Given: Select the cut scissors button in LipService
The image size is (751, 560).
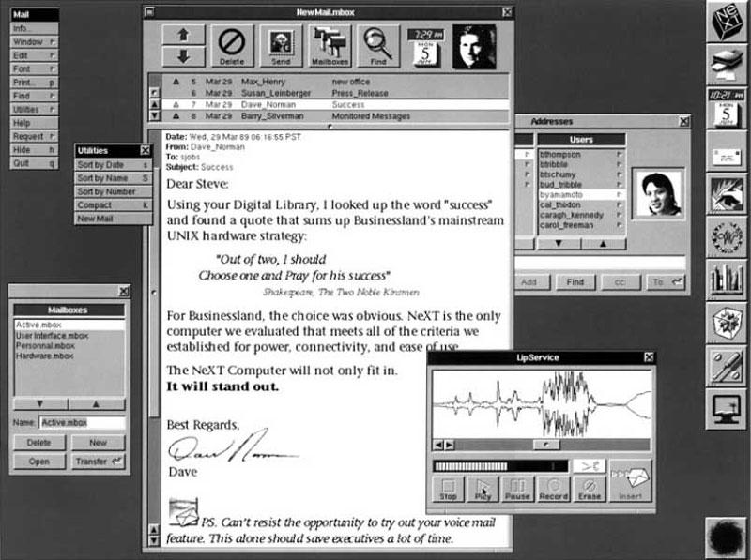Looking at the screenshot, I should click(x=590, y=465).
